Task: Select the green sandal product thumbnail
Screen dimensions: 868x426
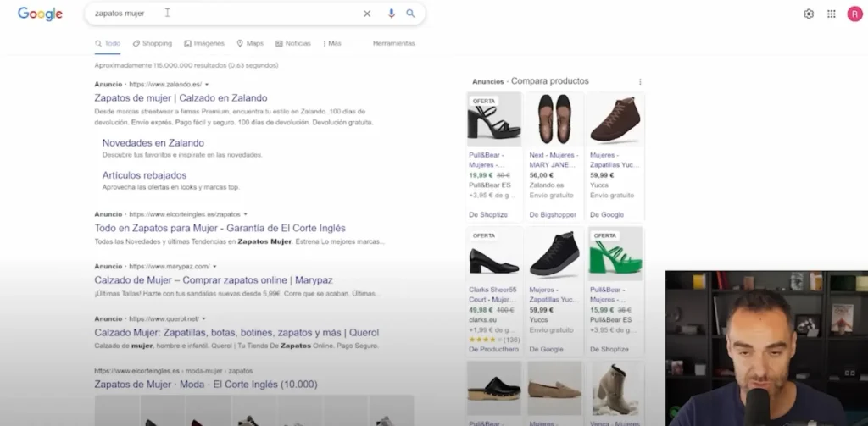Action: [615, 254]
